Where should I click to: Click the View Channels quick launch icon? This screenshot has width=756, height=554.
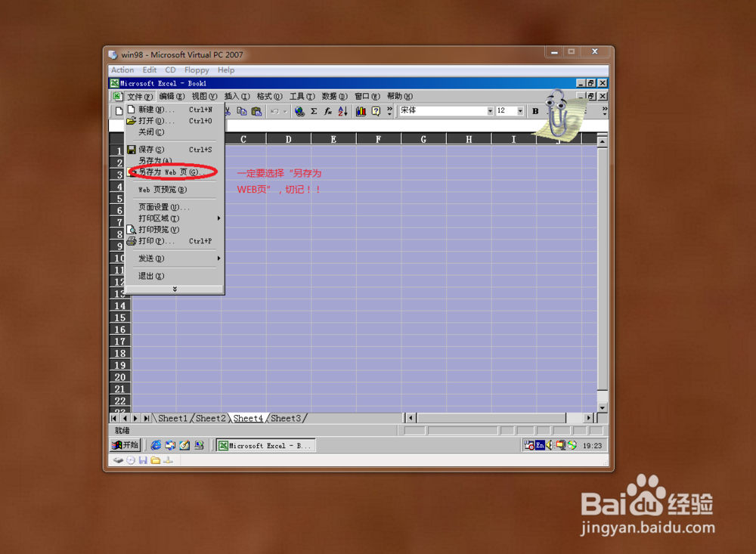point(199,445)
